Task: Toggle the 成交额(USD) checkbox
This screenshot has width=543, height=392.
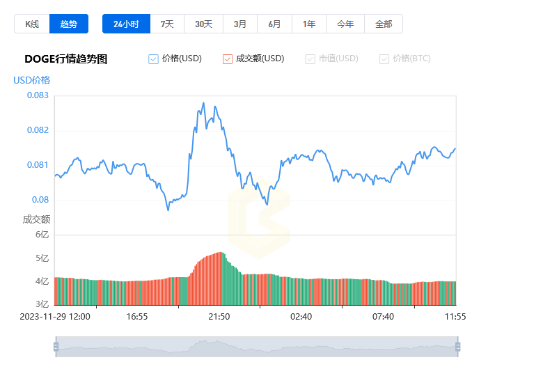Action: pos(228,59)
